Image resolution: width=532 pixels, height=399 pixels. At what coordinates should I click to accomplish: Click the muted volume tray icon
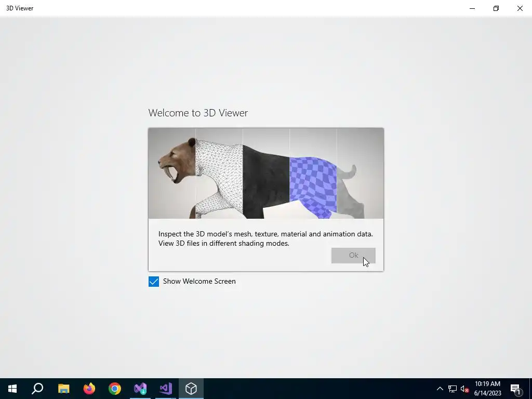tap(464, 389)
